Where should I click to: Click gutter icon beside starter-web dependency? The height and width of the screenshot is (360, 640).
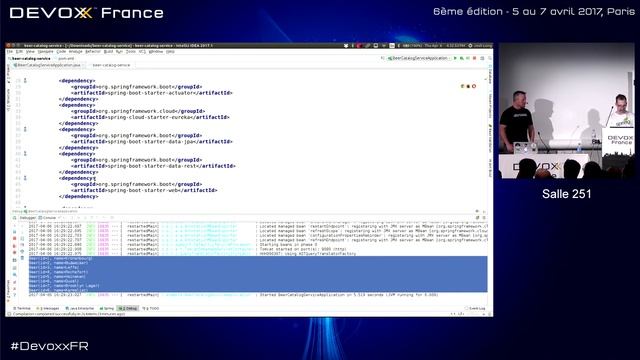pyautogui.click(x=25, y=178)
